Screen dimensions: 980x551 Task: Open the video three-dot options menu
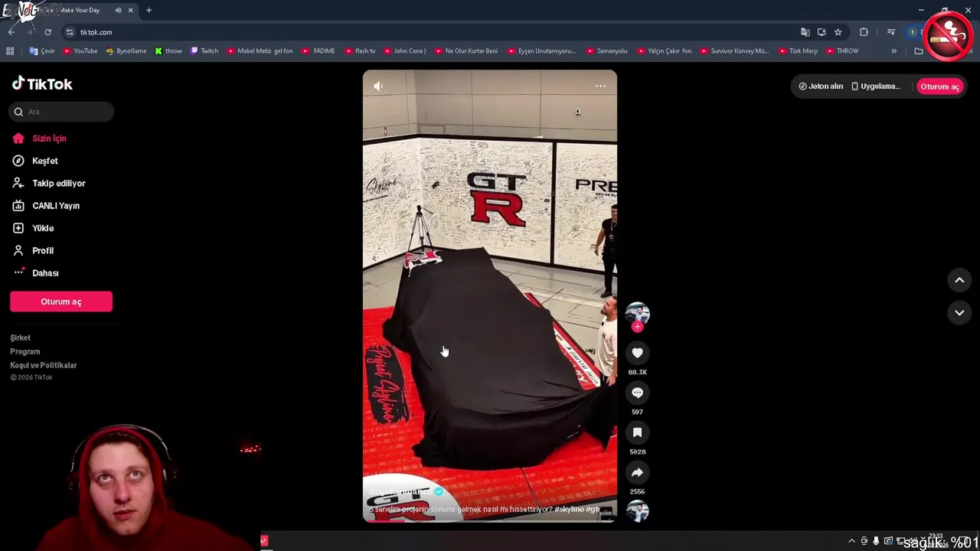point(601,86)
